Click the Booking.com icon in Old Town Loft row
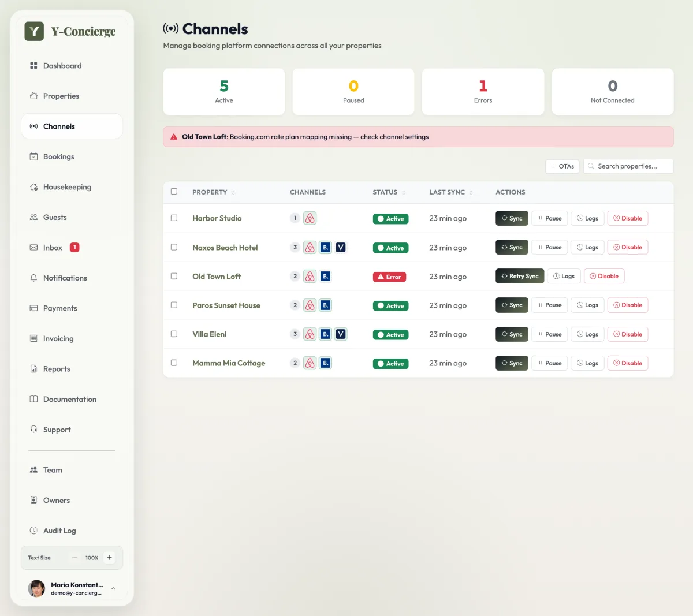The height and width of the screenshot is (616, 693). click(326, 277)
